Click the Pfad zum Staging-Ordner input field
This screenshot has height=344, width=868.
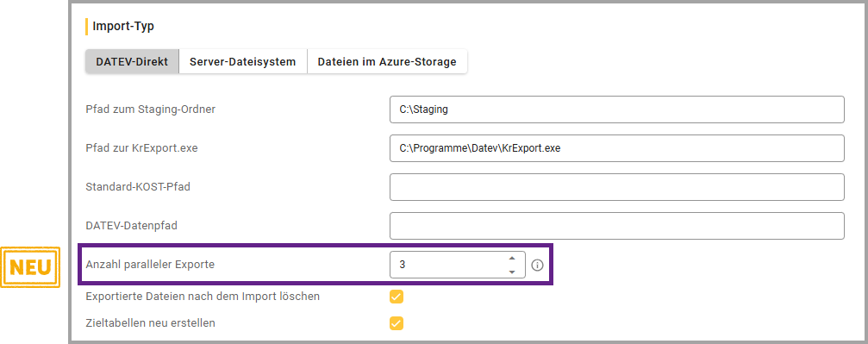(616, 109)
